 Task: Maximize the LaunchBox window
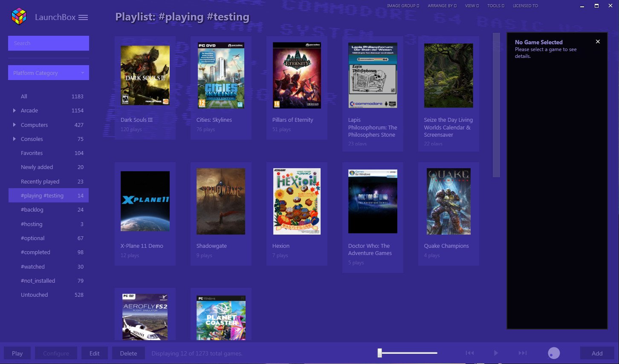(596, 6)
